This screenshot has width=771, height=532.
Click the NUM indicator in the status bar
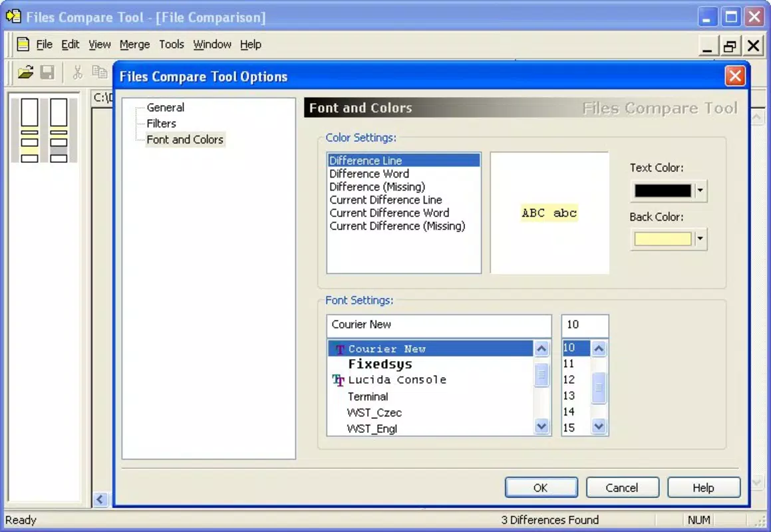(x=698, y=520)
